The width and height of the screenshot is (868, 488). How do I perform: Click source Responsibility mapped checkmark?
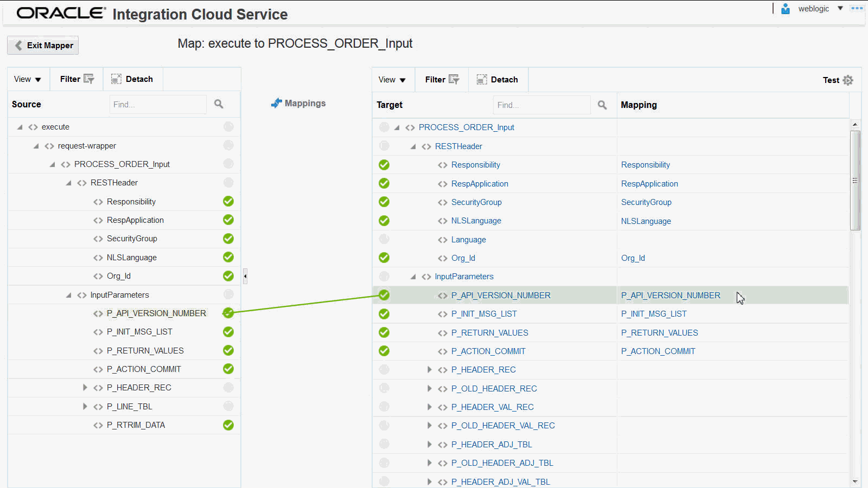click(x=228, y=201)
